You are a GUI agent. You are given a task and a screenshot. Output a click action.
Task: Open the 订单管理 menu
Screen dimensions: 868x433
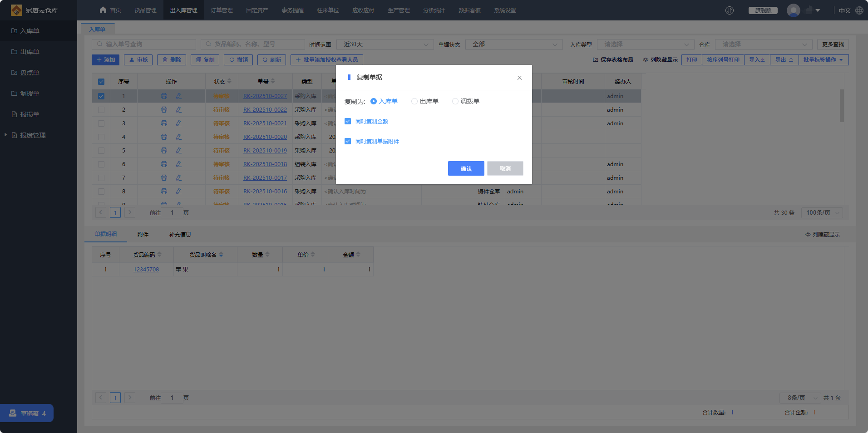[222, 10]
